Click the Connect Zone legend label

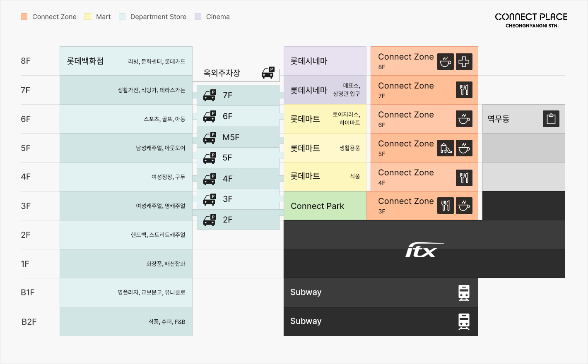pyautogui.click(x=54, y=17)
